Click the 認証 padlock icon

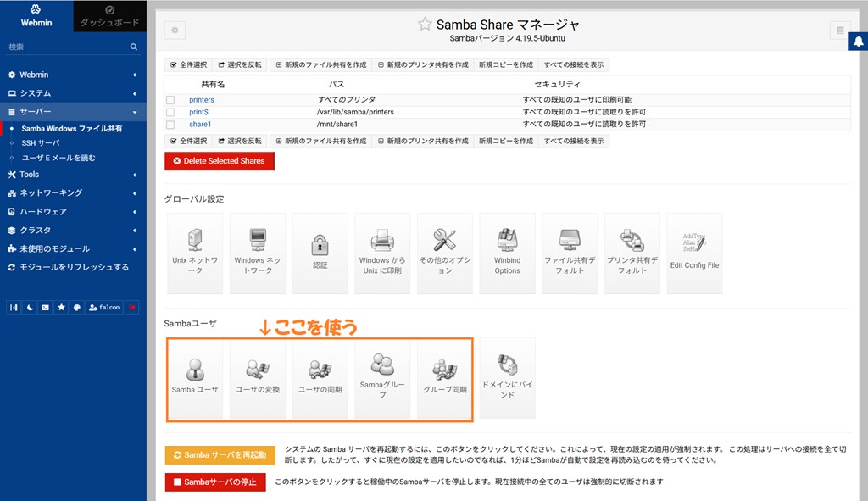pyautogui.click(x=320, y=253)
